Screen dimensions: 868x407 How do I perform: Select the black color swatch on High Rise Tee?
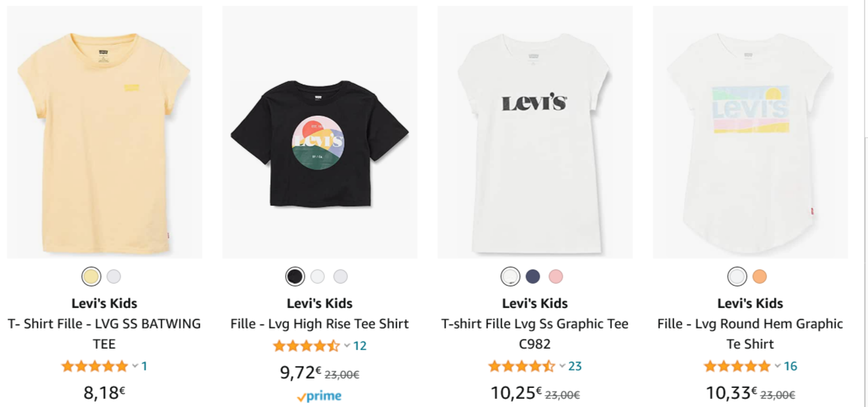(x=294, y=276)
